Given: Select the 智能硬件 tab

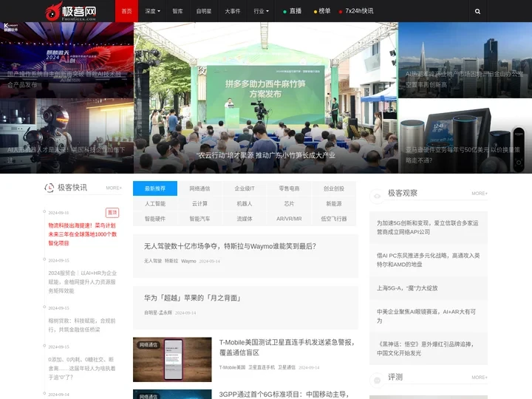Looking at the screenshot, I should click(155, 219).
